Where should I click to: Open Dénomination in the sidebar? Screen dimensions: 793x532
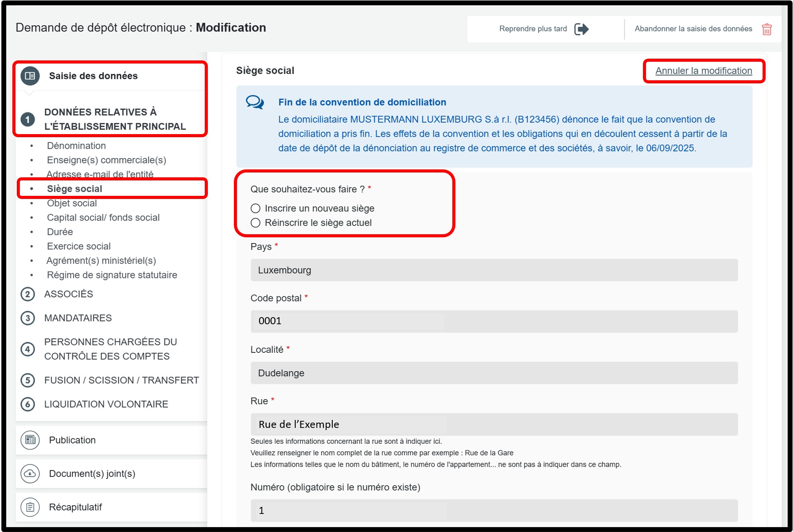pos(76,146)
